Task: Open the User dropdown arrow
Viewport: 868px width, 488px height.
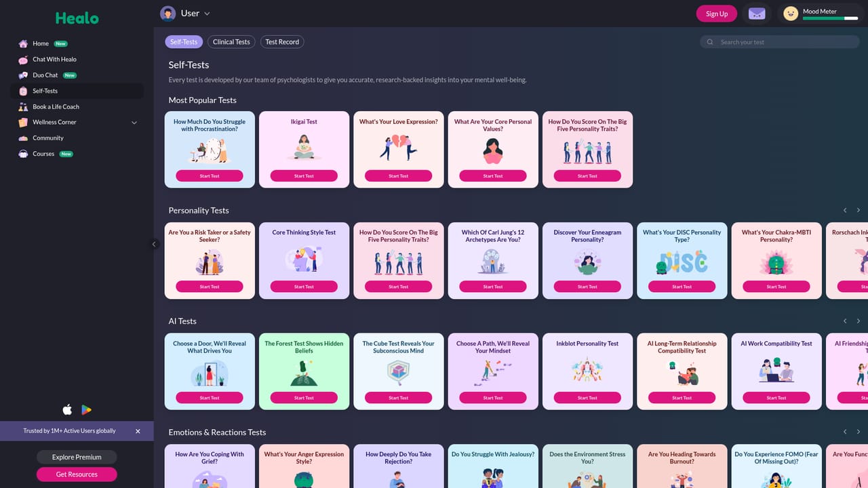Action: [207, 14]
